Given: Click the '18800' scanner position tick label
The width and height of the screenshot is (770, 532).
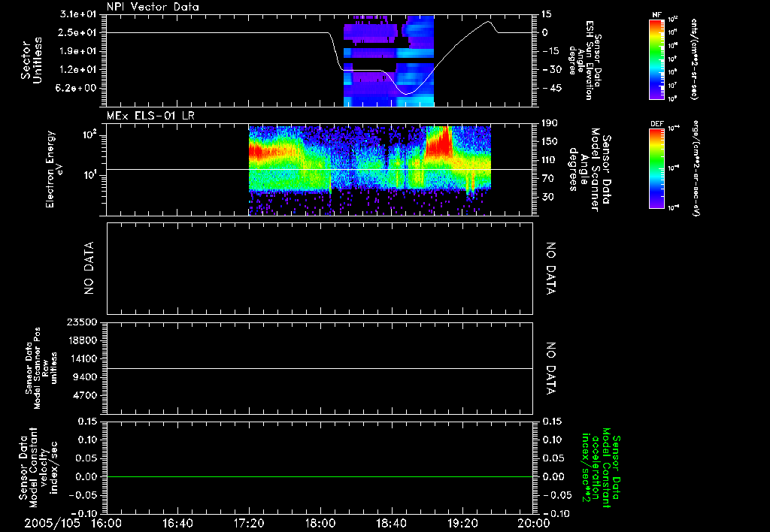Looking at the screenshot, I should pyautogui.click(x=83, y=340).
